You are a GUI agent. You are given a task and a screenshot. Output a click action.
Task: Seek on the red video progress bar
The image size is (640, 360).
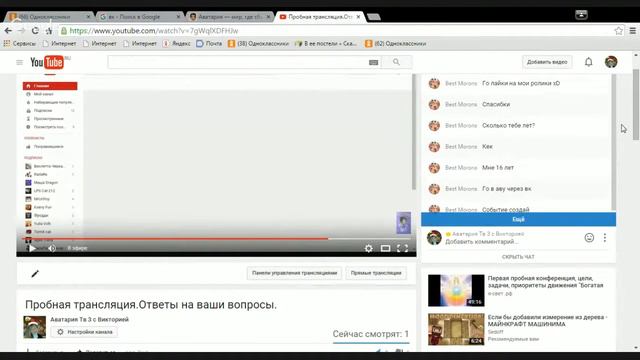[x=216, y=238]
